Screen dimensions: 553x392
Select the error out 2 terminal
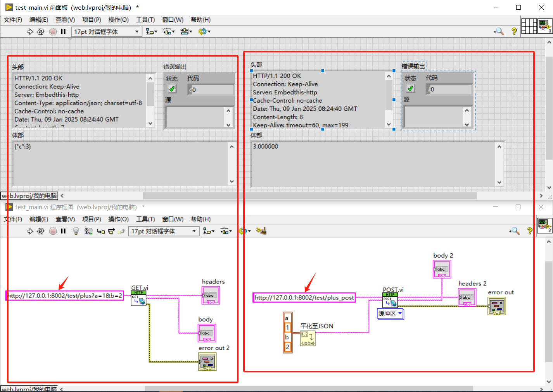[x=207, y=362]
